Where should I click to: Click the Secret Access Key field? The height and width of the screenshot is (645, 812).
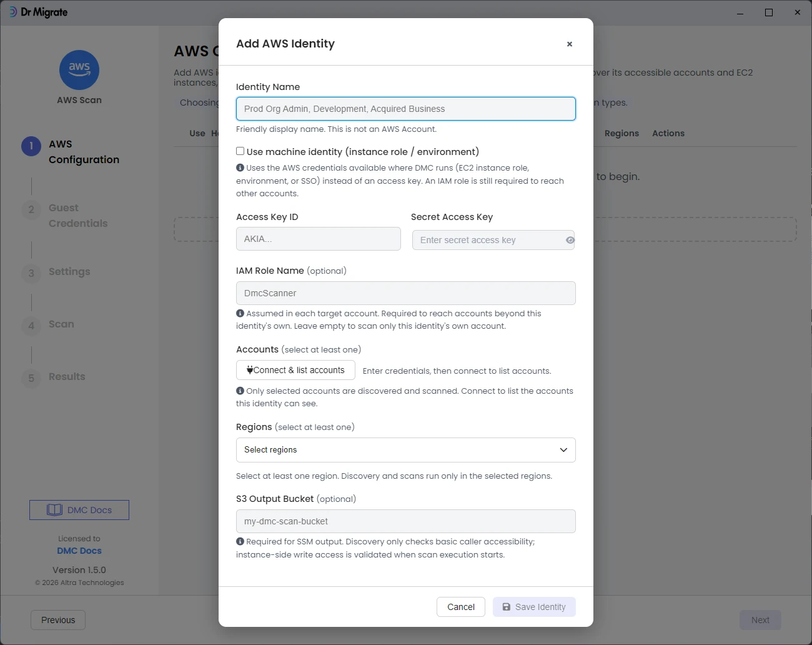(493, 240)
